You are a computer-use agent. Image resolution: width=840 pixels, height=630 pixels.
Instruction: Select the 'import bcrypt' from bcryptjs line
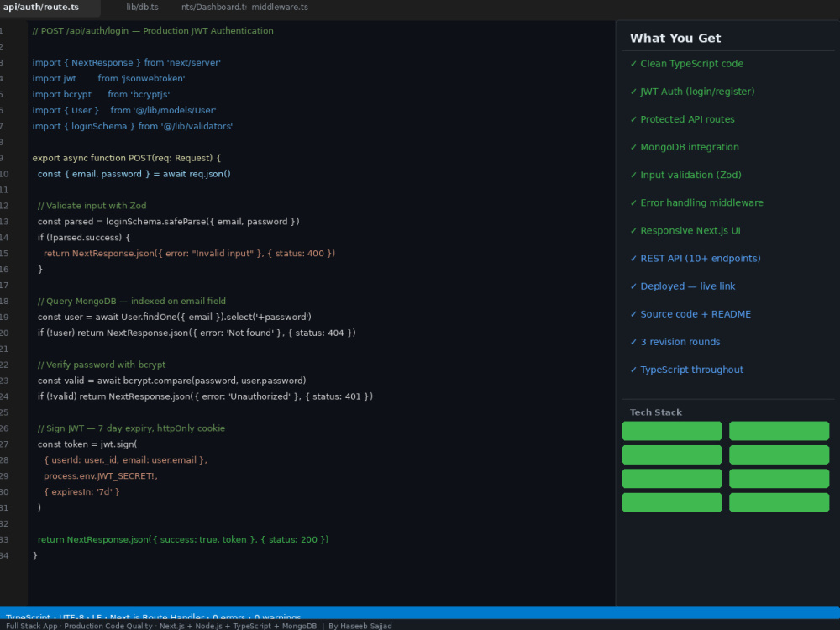click(102, 94)
